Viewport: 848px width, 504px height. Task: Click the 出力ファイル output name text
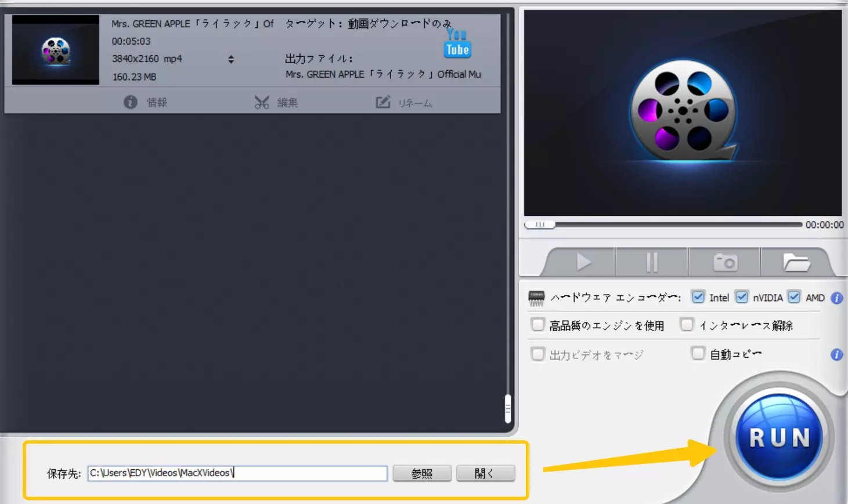click(x=383, y=74)
